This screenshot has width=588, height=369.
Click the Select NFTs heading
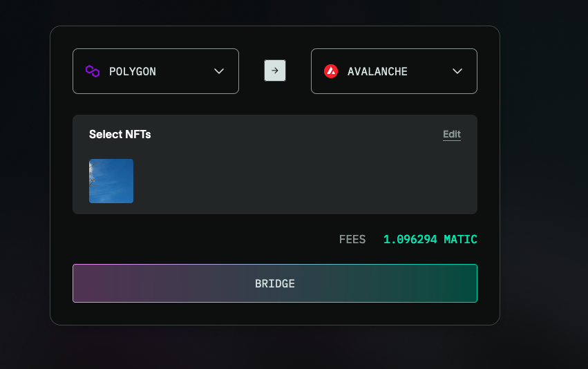120,134
